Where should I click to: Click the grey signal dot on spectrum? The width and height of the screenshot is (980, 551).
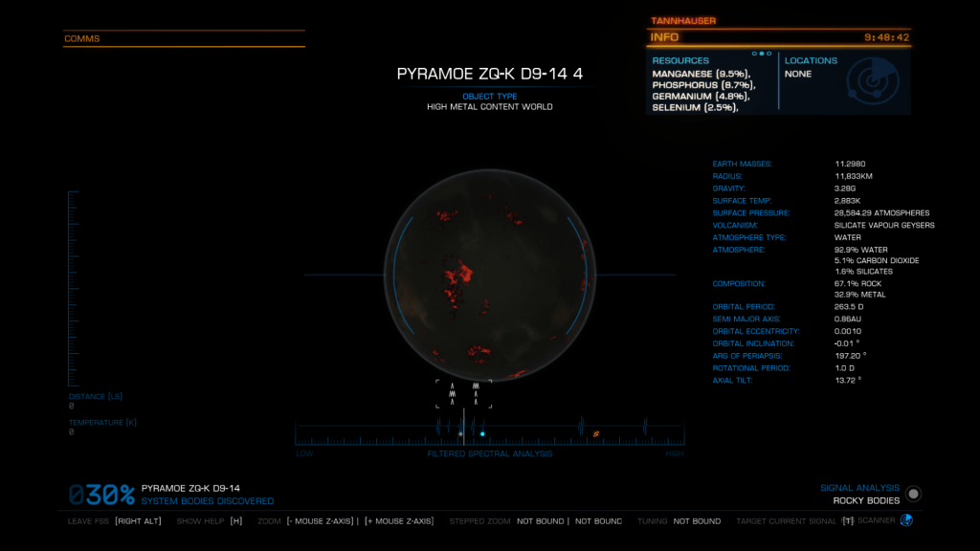tap(460, 434)
